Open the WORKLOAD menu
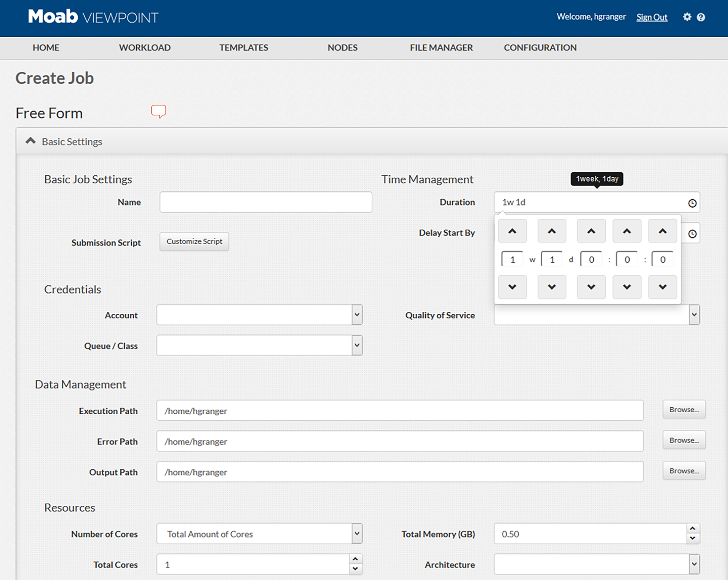728x580 pixels. coord(145,48)
